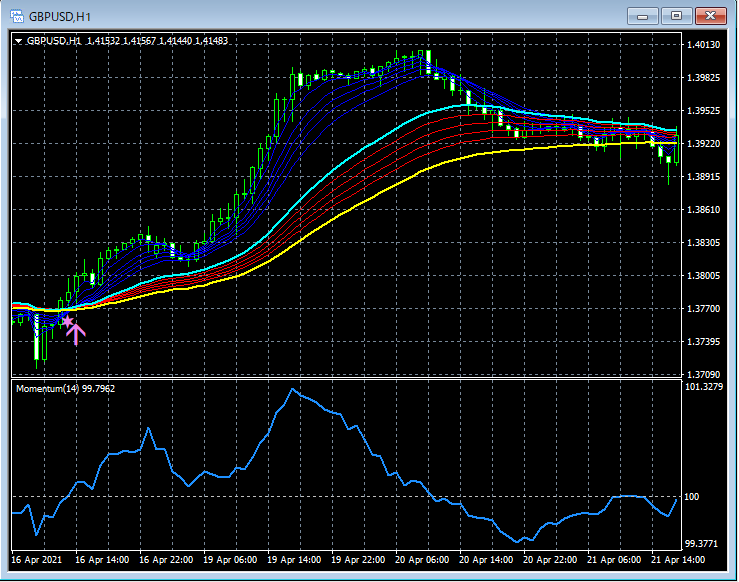Click the 19 Apr 14:00 time label
This screenshot has height=582, width=739.
(x=294, y=560)
